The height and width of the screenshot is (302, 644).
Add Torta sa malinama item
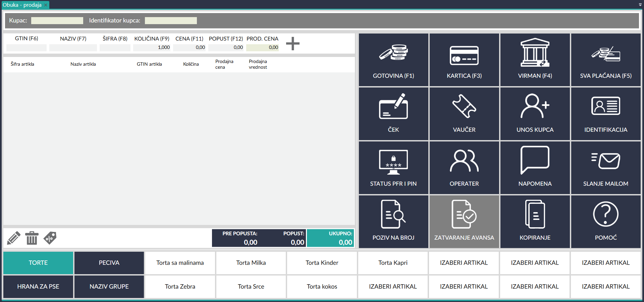coord(180,263)
